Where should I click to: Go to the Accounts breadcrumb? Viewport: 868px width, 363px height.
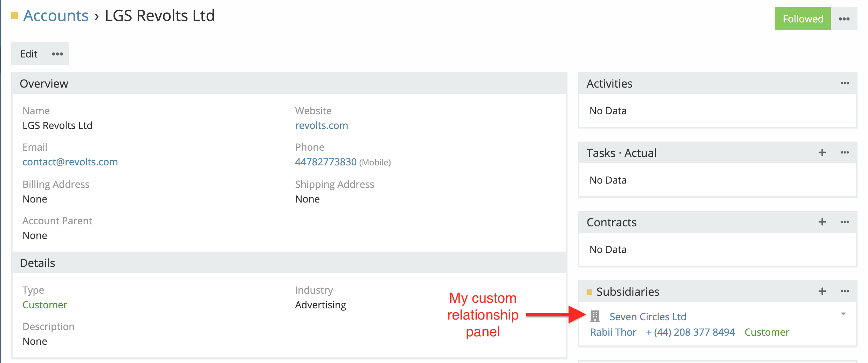(x=56, y=16)
